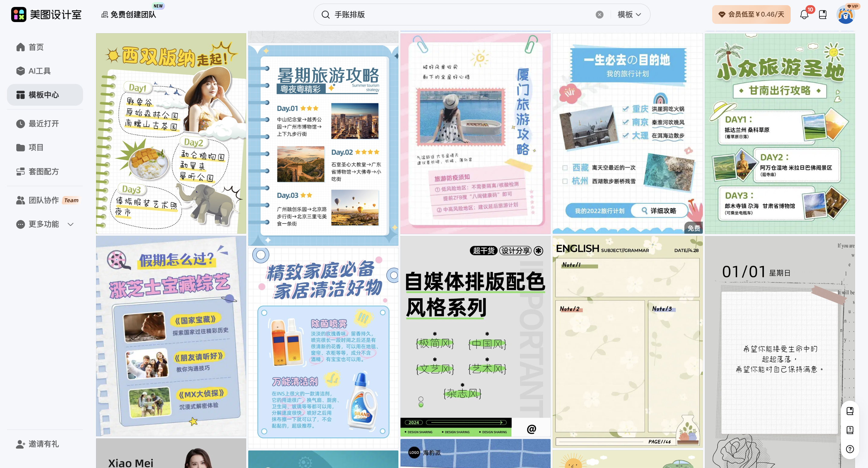Click the bookmark collection icon in top bar
This screenshot has height=468, width=868.
pyautogui.click(x=823, y=14)
